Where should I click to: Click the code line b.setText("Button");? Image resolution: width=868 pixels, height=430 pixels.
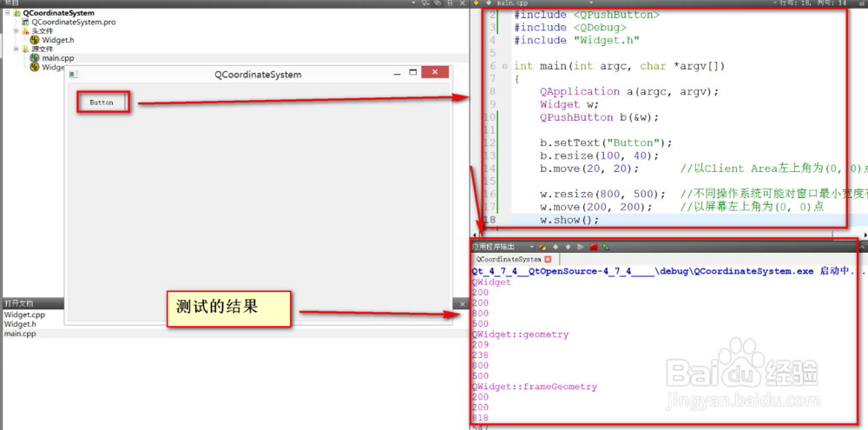pyautogui.click(x=606, y=142)
